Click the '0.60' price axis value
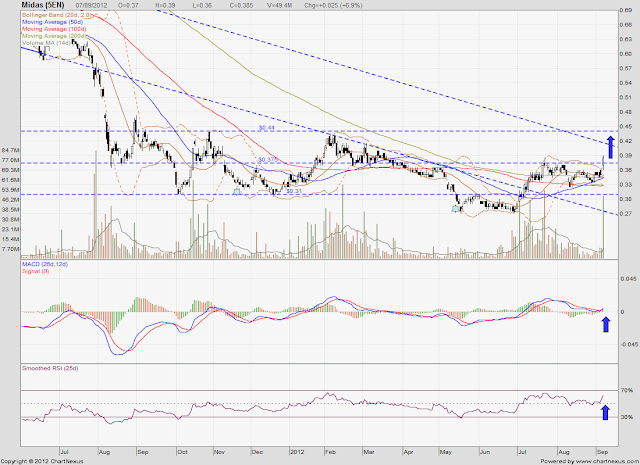640x465 pixels. click(626, 54)
